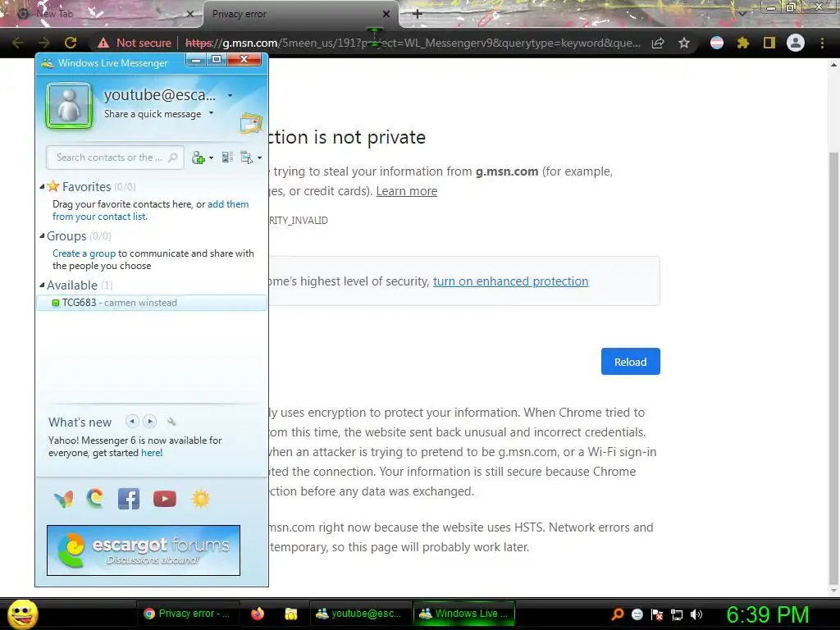Open the sun weather icon in Messenger

[201, 499]
